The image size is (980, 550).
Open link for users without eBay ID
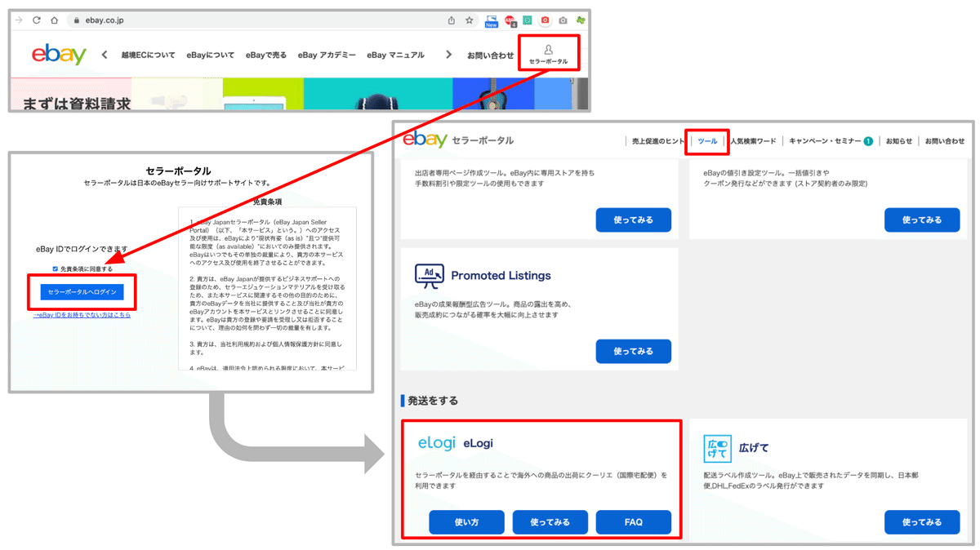(82, 315)
